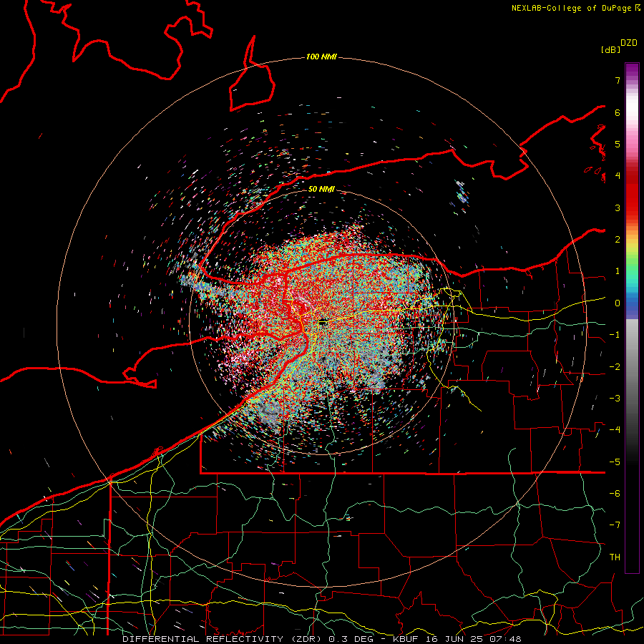This screenshot has height=644, width=644.
Task: Click the [dB] unit label
Action: (610, 50)
